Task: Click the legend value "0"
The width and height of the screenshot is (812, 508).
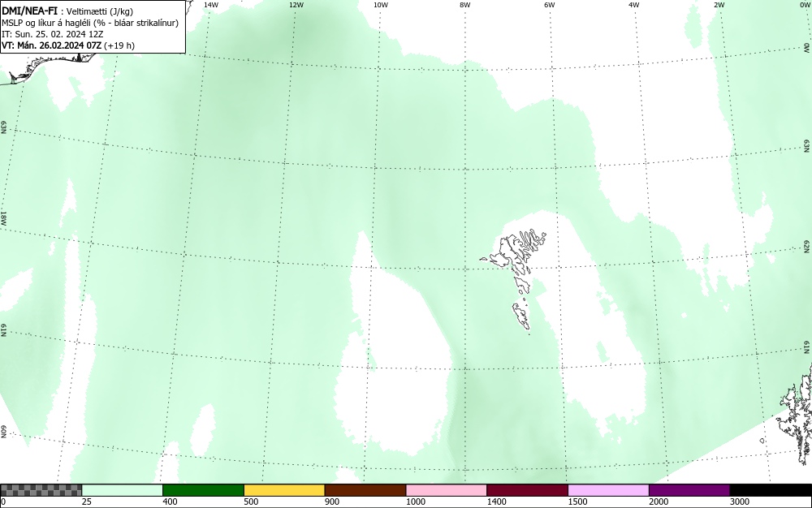Action: tap(3, 502)
